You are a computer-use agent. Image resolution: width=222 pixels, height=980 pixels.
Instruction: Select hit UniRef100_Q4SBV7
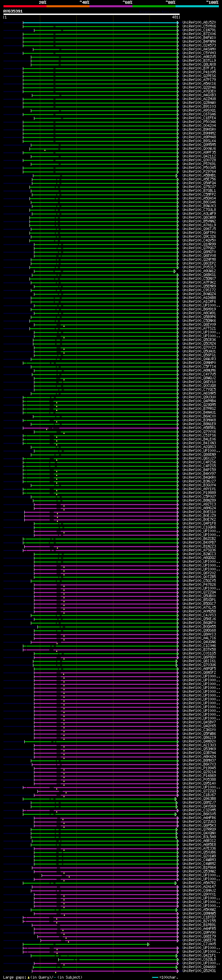pyautogui.click(x=199, y=722)
